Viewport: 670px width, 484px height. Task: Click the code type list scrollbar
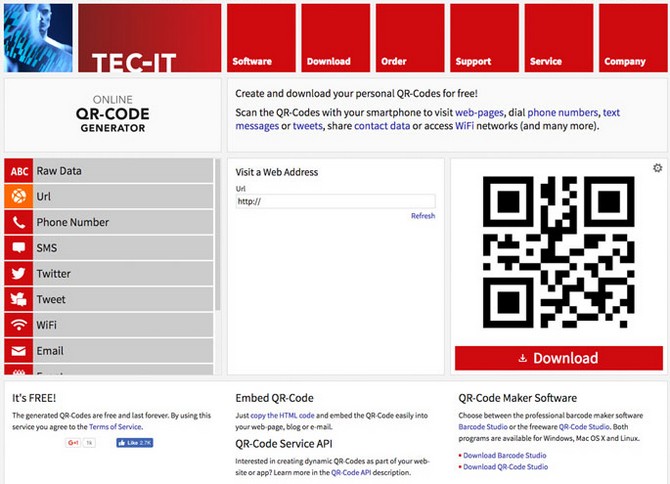(218, 234)
